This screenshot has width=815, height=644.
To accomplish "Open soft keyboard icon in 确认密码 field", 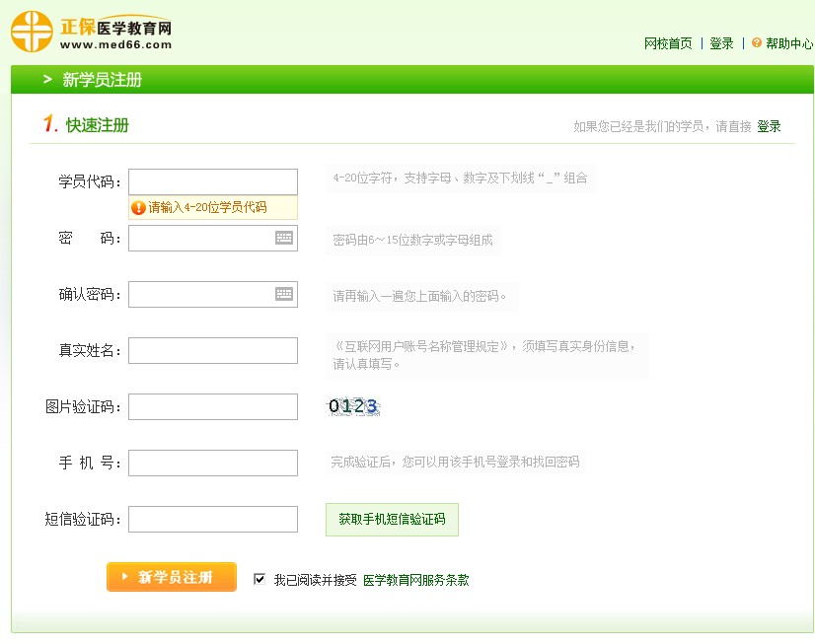I will [284, 294].
